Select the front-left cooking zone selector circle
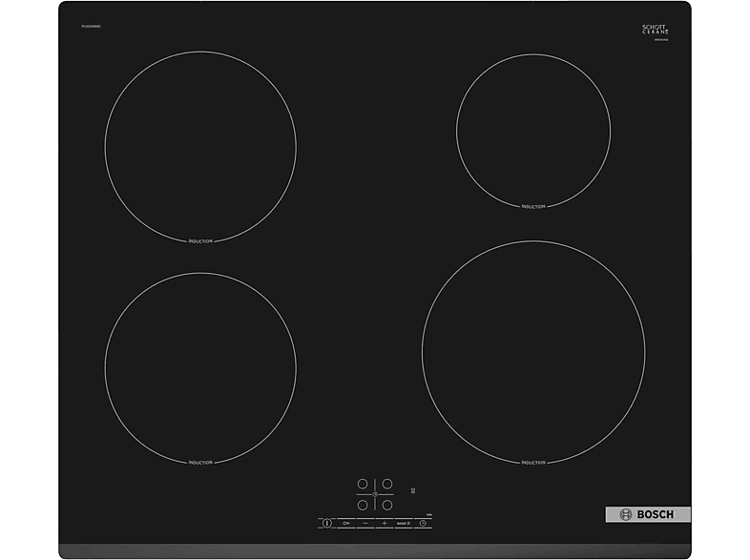The image size is (750, 560). tap(363, 505)
